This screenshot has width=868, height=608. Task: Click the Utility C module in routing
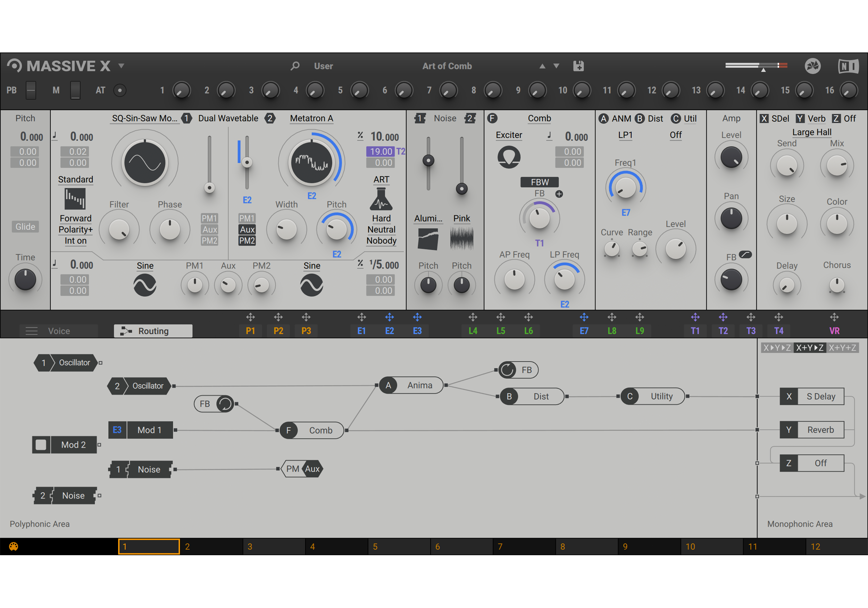pyautogui.click(x=652, y=396)
